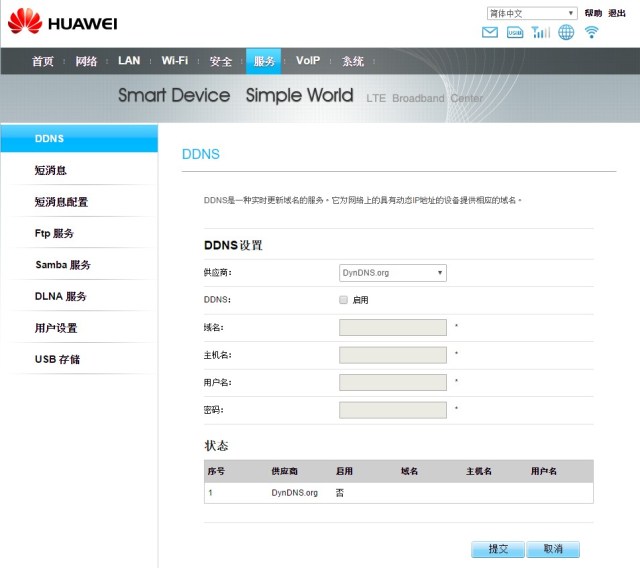
Task: Click the Huawei logo
Action: [x=62, y=21]
